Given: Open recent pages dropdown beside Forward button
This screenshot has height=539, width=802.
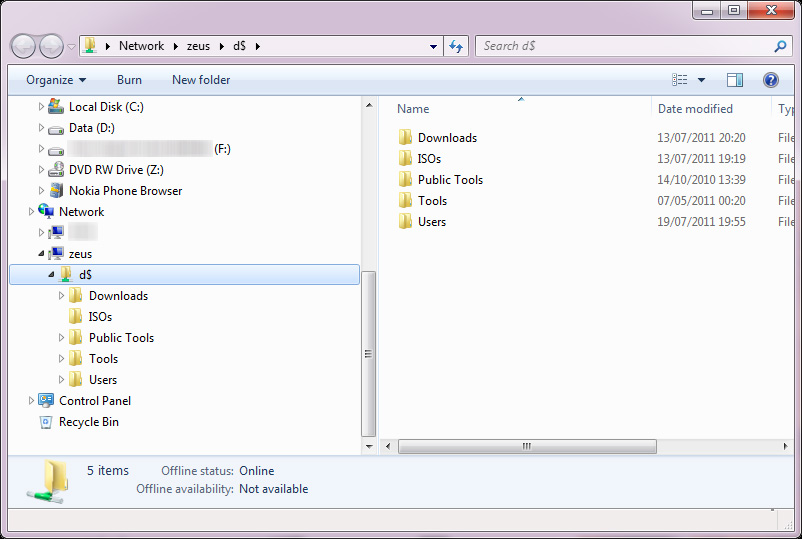Looking at the screenshot, I should [71, 47].
